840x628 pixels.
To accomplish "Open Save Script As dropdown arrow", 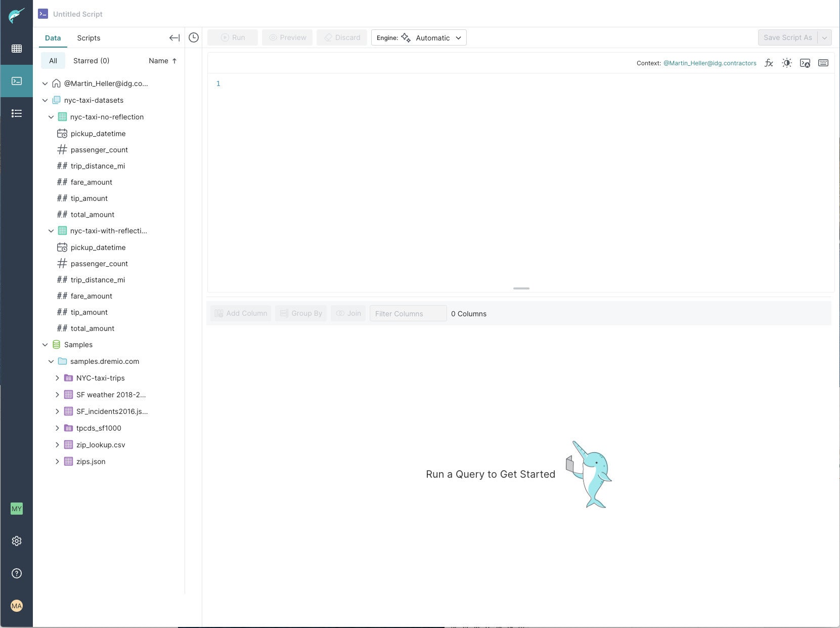I will [x=825, y=38].
